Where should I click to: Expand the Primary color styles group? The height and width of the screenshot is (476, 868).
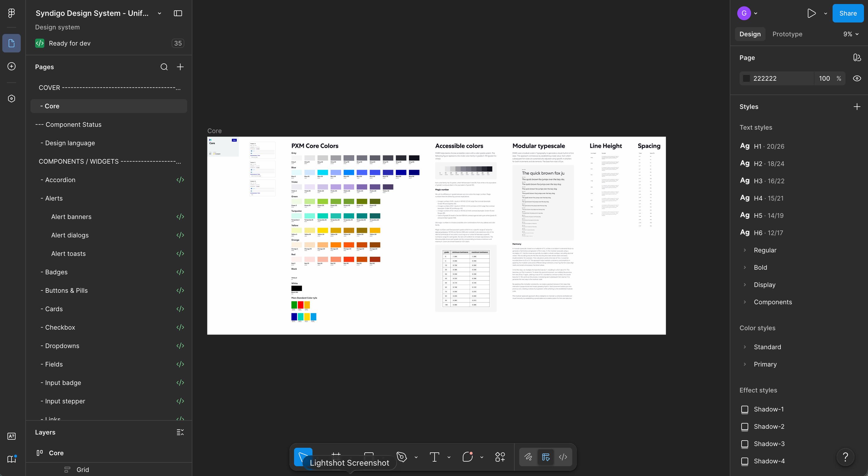pyautogui.click(x=745, y=364)
